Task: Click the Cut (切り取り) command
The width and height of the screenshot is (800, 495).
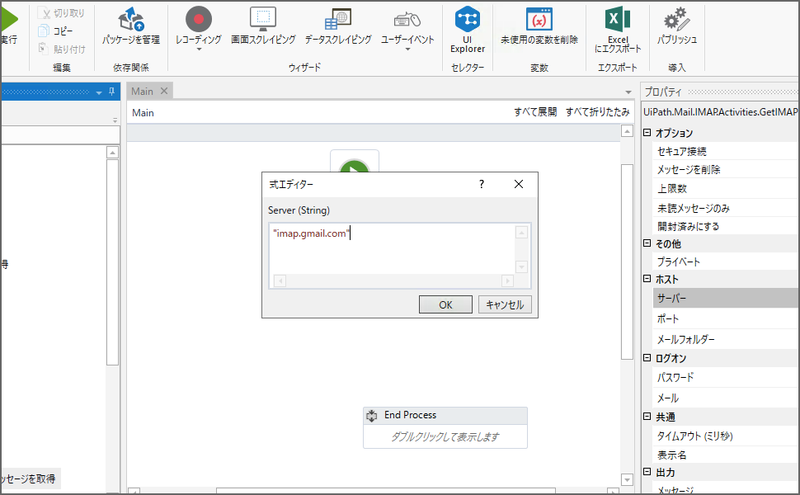Action: click(62, 13)
